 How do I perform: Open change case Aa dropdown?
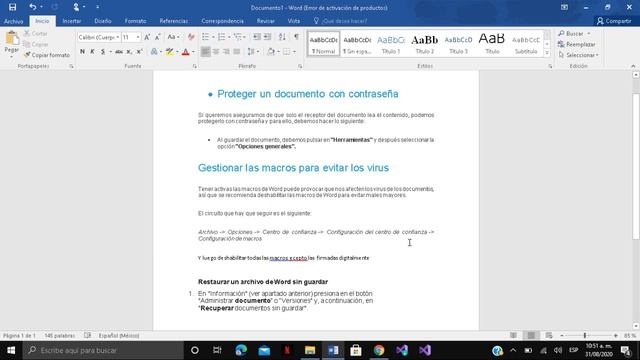click(173, 37)
